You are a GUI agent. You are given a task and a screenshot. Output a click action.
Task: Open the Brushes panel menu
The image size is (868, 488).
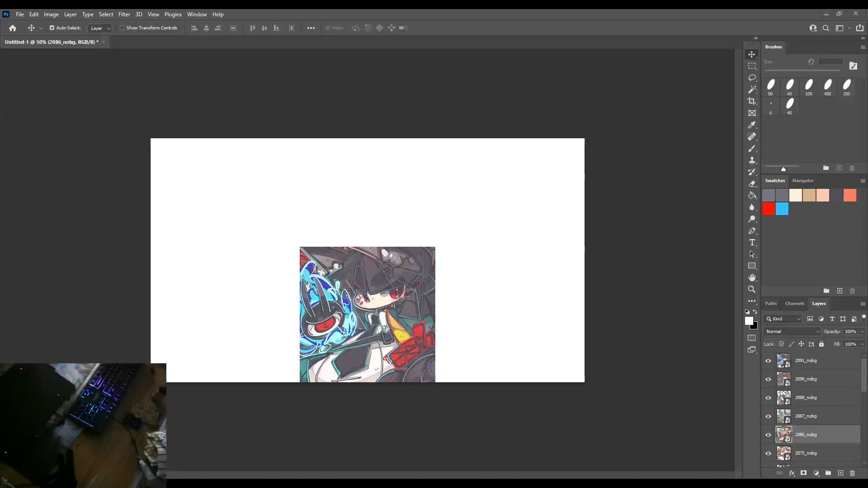coord(863,47)
